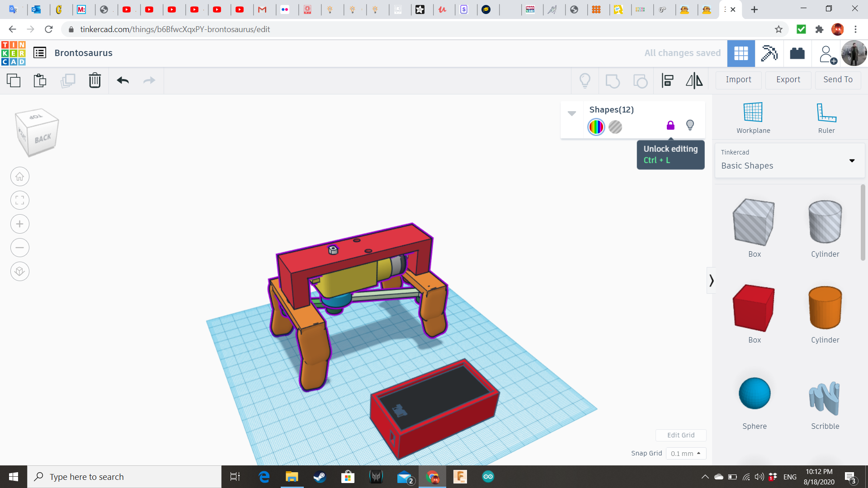Switch to the Hole shape option

pyautogui.click(x=615, y=127)
